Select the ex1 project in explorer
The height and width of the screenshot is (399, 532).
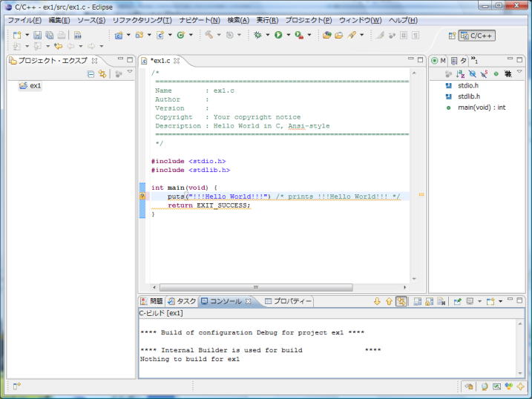tap(36, 86)
